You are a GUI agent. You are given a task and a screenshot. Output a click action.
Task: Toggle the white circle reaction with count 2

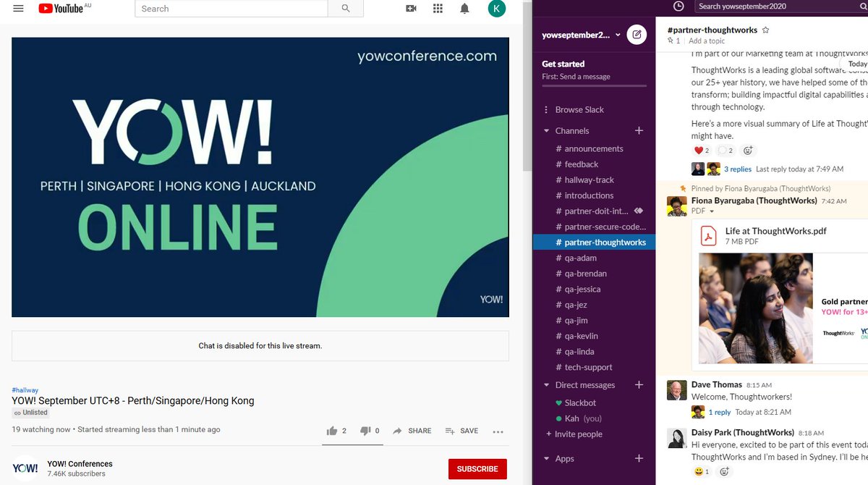pos(726,151)
